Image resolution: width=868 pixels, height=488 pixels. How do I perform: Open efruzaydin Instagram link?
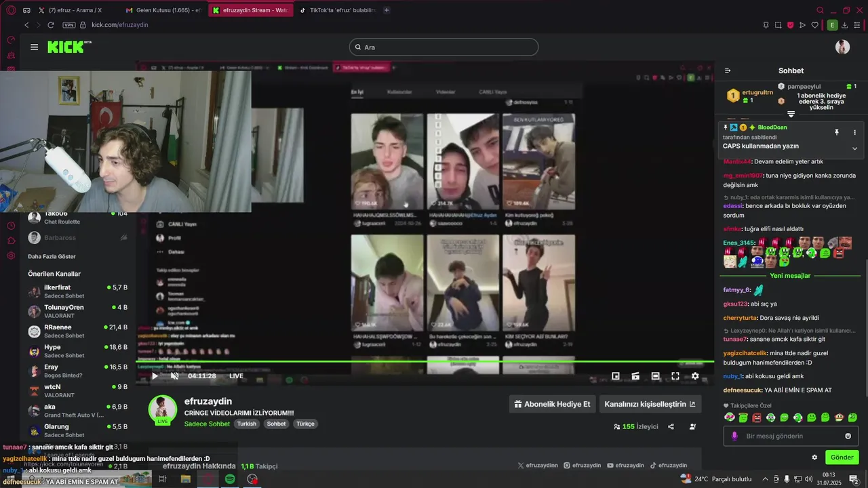[x=583, y=465]
